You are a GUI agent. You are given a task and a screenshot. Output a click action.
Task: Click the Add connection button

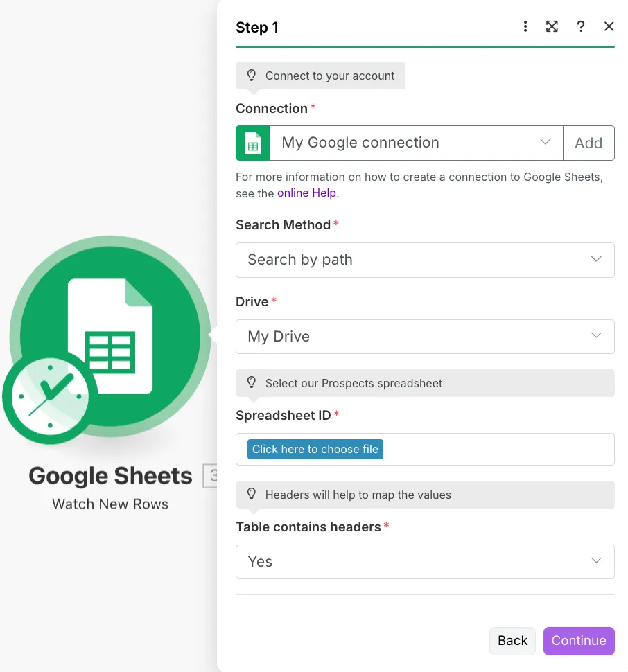click(x=588, y=143)
